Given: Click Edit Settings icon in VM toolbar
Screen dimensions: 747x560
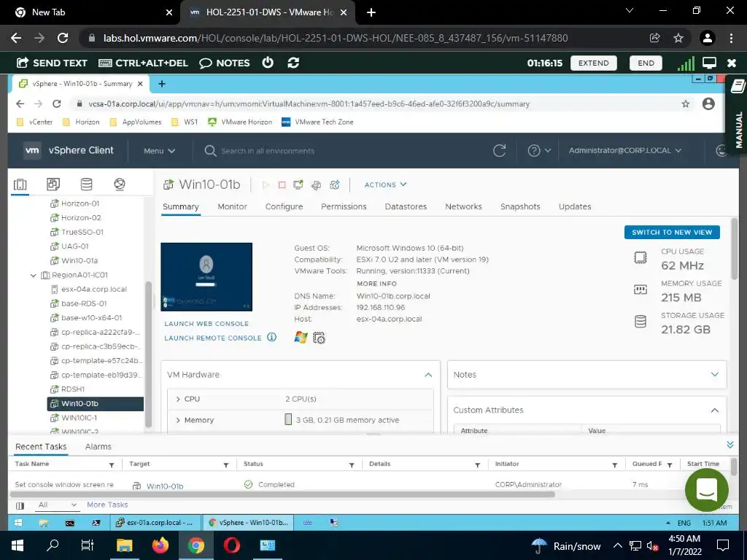Looking at the screenshot, I should pos(317,184).
